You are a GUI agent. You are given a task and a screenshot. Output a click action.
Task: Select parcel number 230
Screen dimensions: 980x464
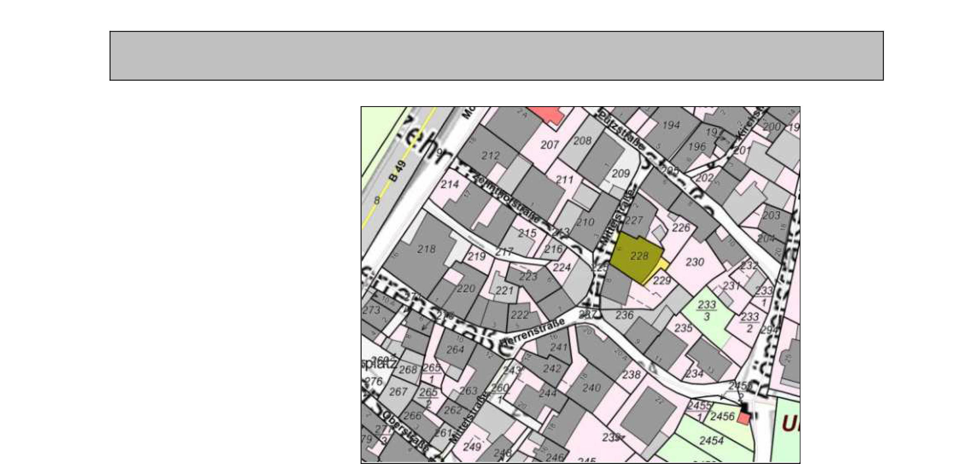695,262
